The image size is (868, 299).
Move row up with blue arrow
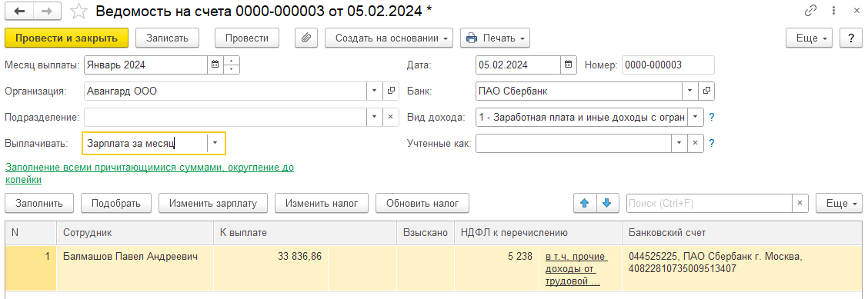[584, 203]
